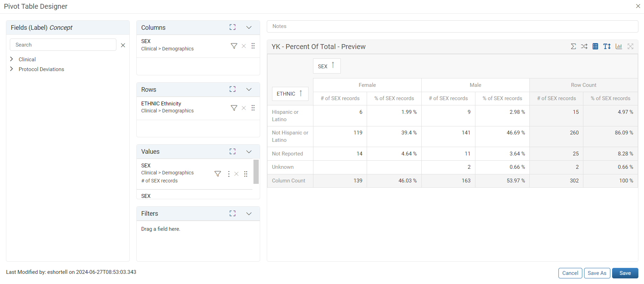The image size is (644, 284).
Task: Maximize the Filters panel
Action: tap(232, 213)
